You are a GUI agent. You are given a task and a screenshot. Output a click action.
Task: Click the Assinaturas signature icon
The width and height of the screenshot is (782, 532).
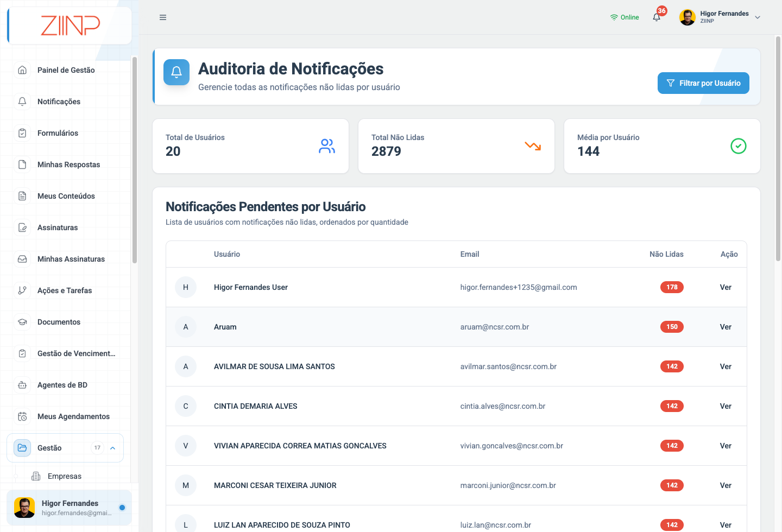(22, 227)
